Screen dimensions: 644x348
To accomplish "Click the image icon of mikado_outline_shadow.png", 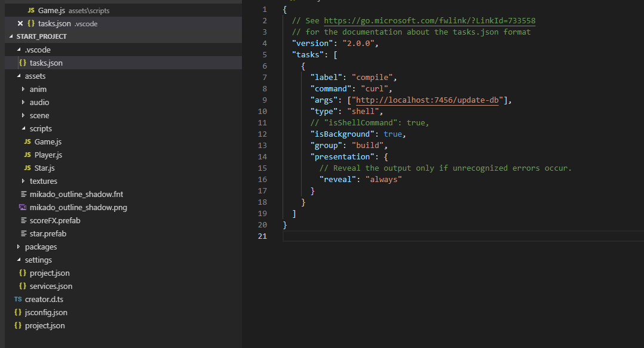I will (x=23, y=207).
